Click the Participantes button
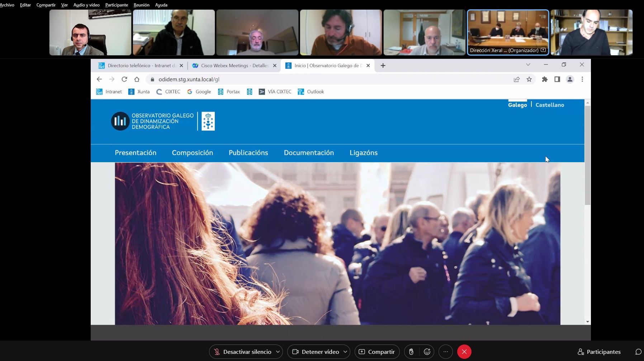The image size is (644, 361). point(599,352)
